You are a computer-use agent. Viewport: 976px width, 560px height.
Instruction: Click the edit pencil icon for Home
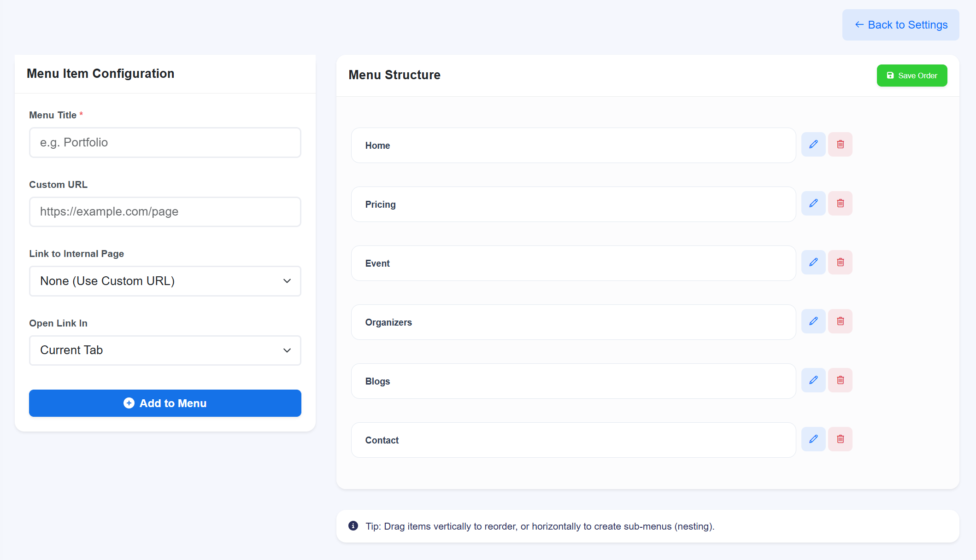click(813, 144)
